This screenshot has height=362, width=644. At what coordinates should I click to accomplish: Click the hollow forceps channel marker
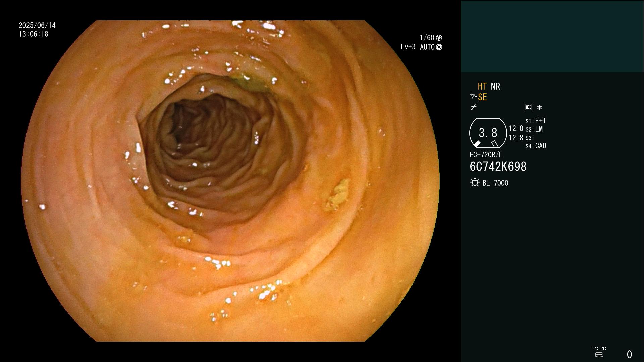click(x=495, y=144)
